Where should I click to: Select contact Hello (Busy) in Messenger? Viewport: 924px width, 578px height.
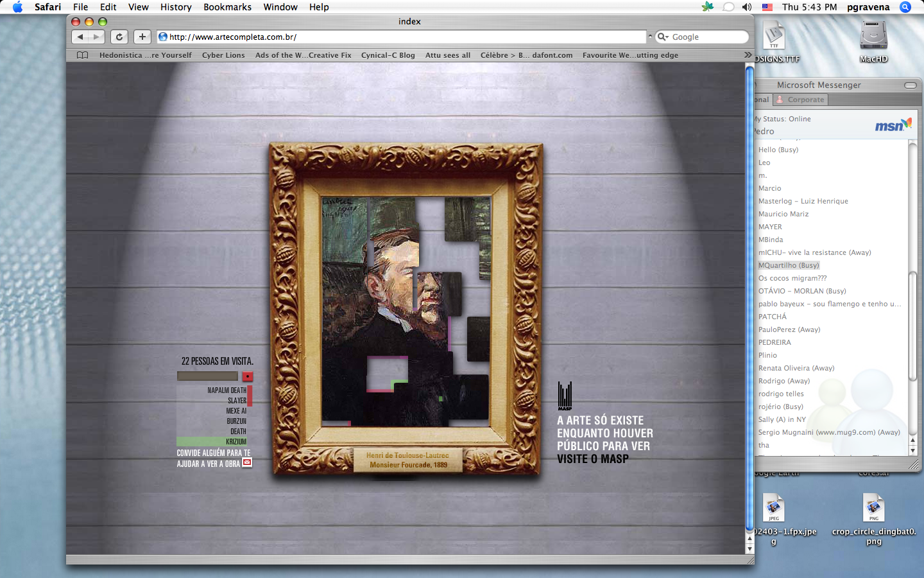point(778,150)
